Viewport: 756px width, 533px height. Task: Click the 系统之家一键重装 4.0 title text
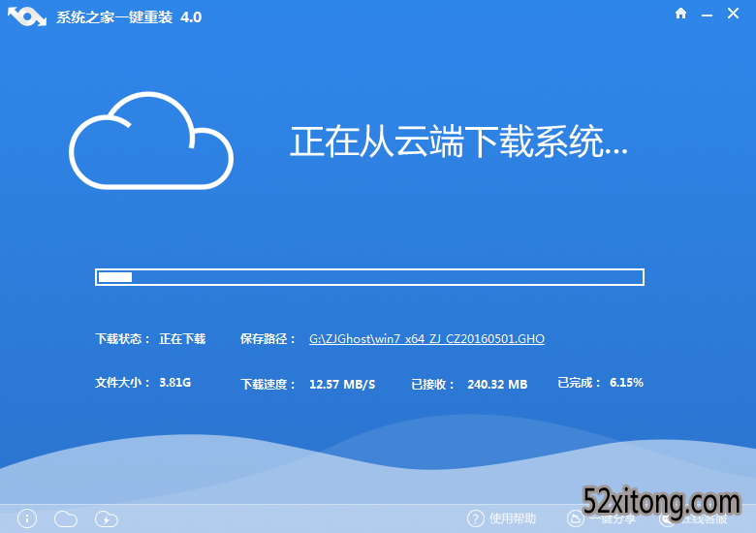pos(129,17)
